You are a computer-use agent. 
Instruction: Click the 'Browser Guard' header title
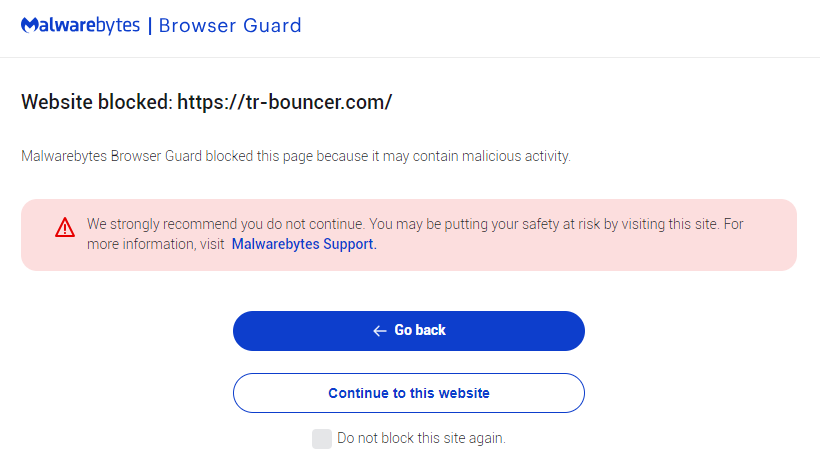[x=230, y=25]
